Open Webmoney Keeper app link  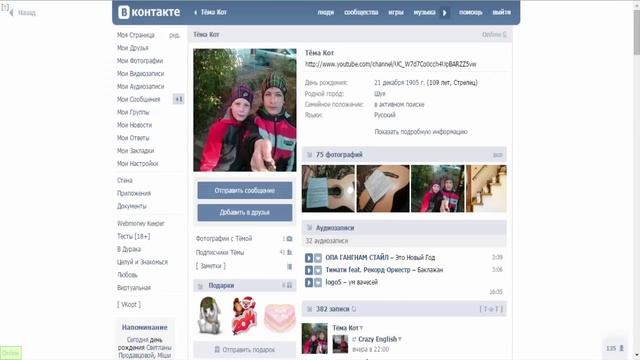[x=140, y=224]
